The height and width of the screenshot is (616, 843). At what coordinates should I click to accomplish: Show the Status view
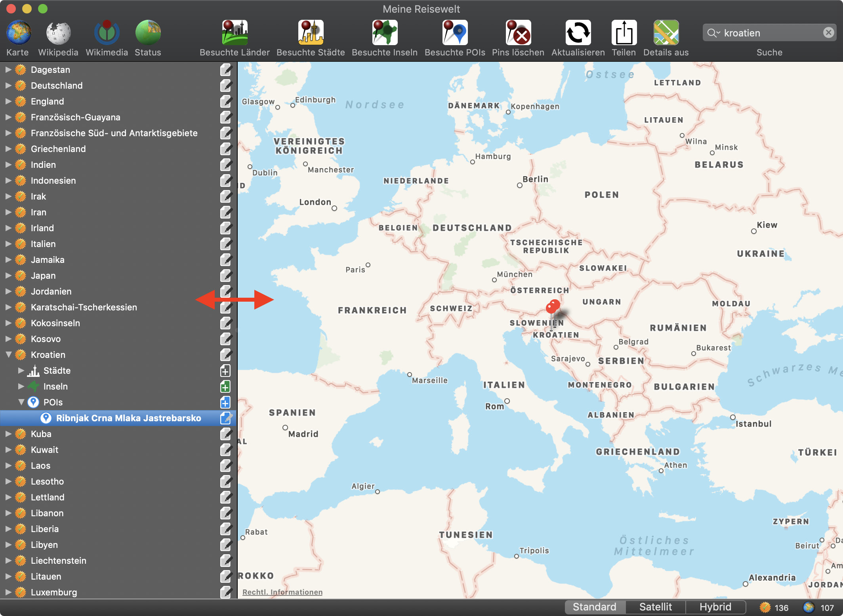[x=148, y=33]
